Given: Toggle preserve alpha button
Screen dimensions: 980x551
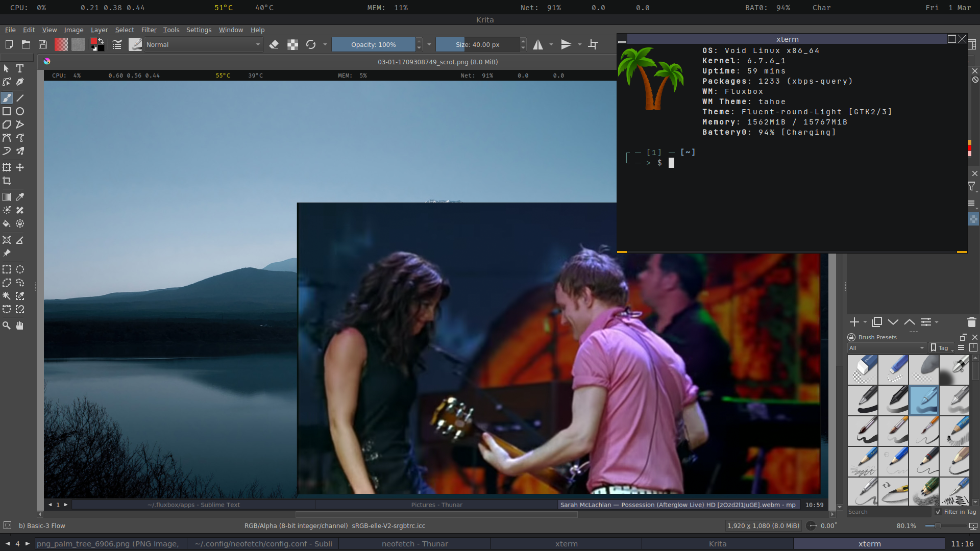Looking at the screenshot, I should 292,45.
